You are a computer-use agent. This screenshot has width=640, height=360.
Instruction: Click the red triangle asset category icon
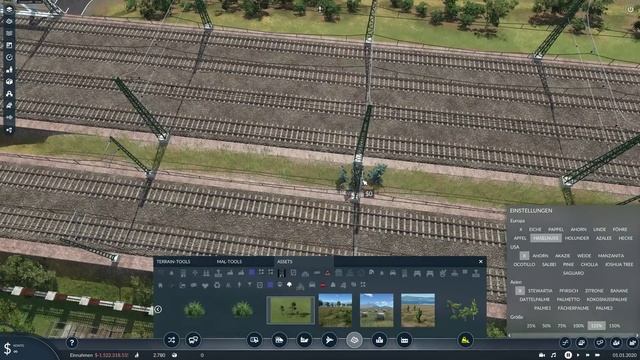click(x=327, y=273)
